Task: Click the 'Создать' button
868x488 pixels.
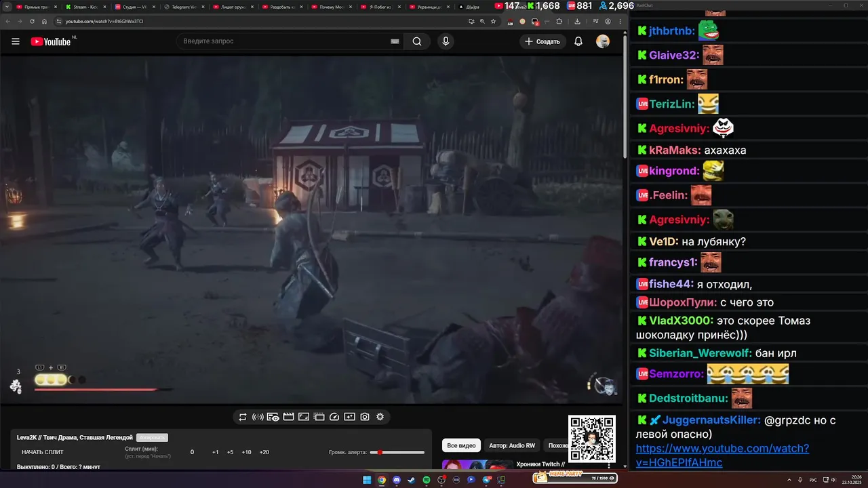Action: click(542, 41)
